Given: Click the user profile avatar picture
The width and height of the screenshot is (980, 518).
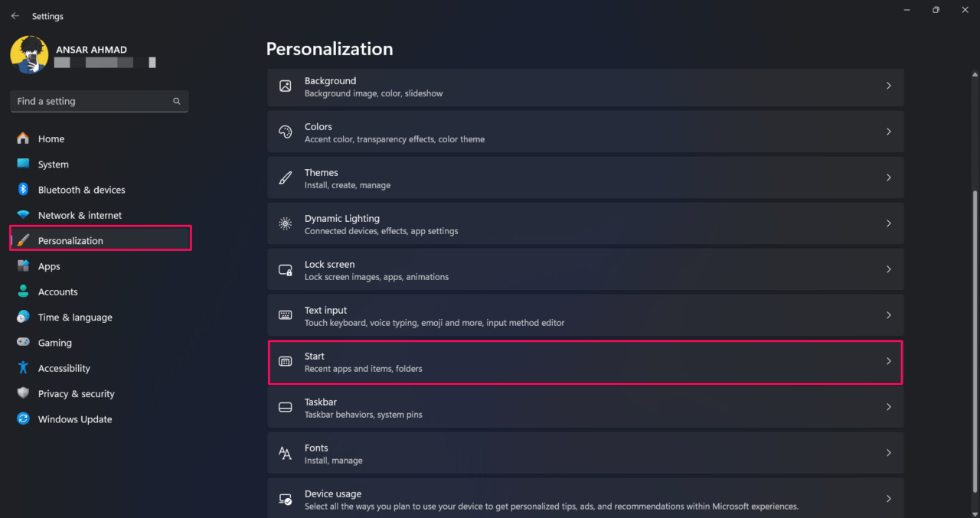Looking at the screenshot, I should 29,55.
